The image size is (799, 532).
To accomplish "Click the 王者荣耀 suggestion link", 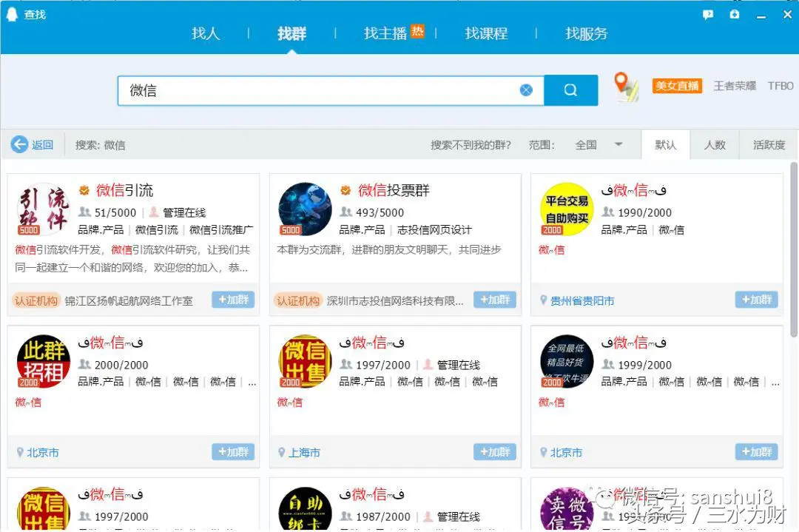I will (x=735, y=86).
